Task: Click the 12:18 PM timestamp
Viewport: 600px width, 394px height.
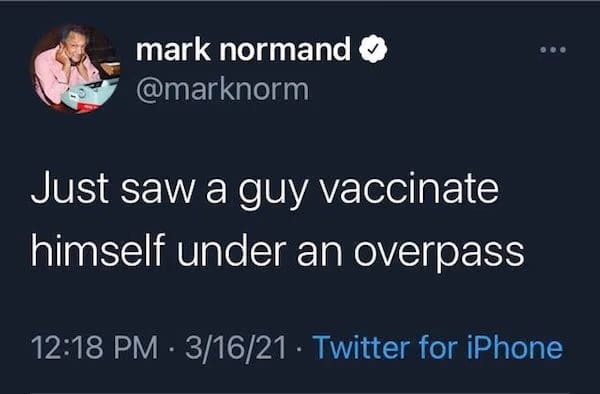Action: [94, 347]
